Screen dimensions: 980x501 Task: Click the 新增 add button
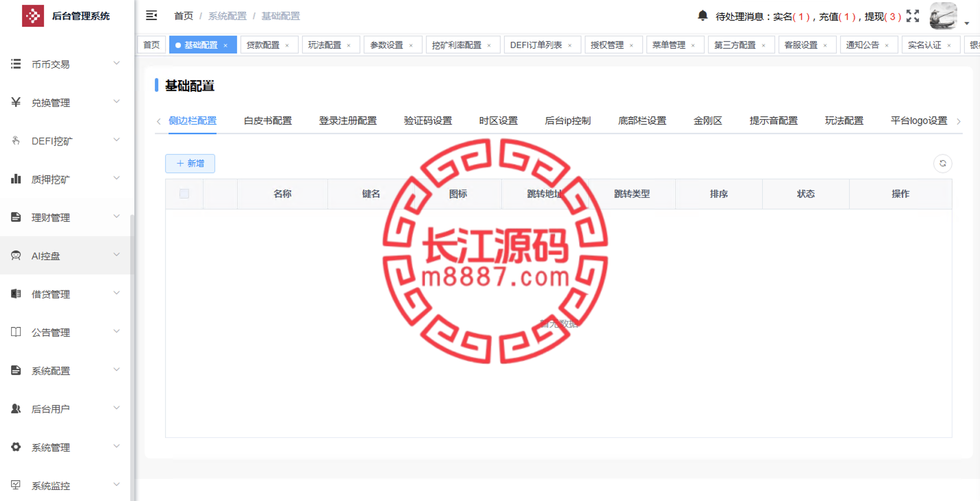tap(190, 164)
